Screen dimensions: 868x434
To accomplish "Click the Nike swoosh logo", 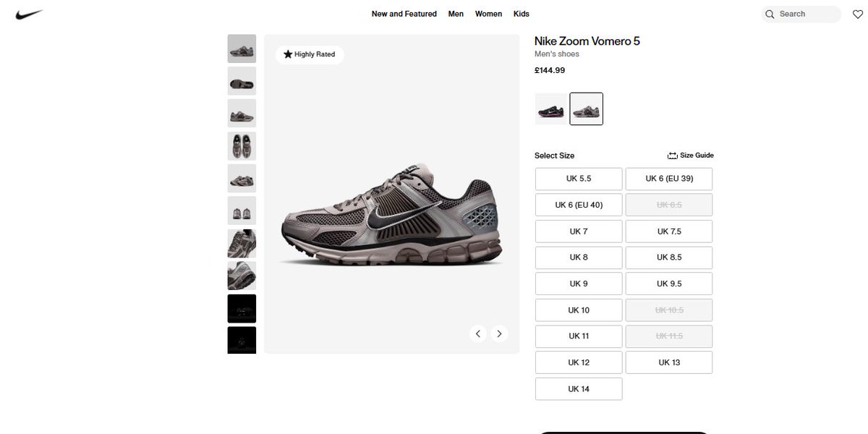I will (30, 14).
